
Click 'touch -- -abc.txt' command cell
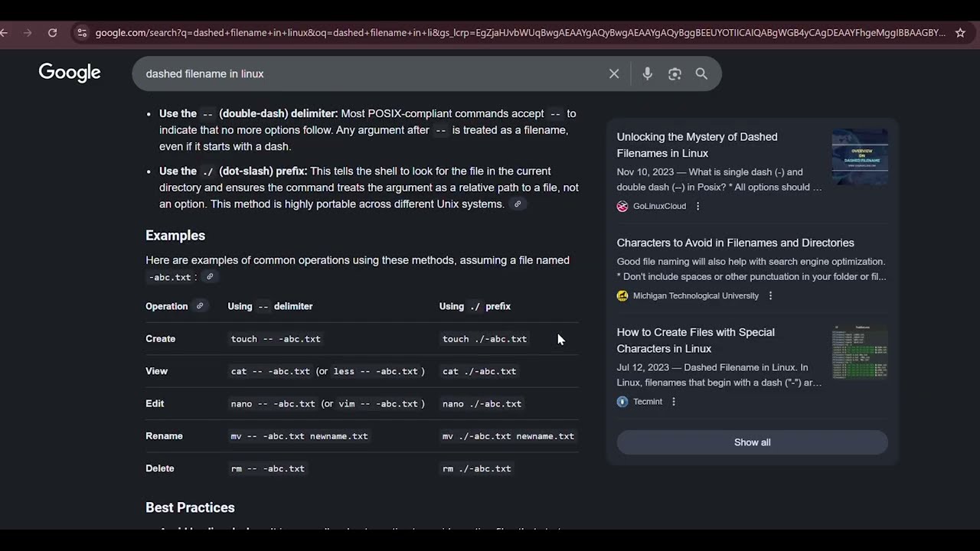pyautogui.click(x=276, y=339)
